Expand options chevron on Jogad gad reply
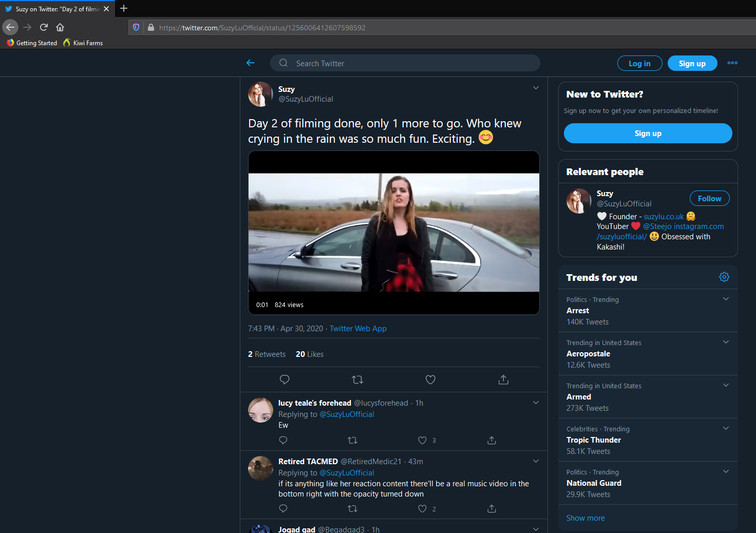This screenshot has width=756, height=533. pos(536,529)
